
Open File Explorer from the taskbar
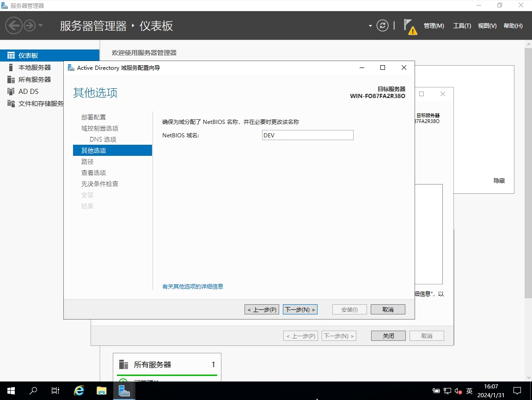pos(101,391)
